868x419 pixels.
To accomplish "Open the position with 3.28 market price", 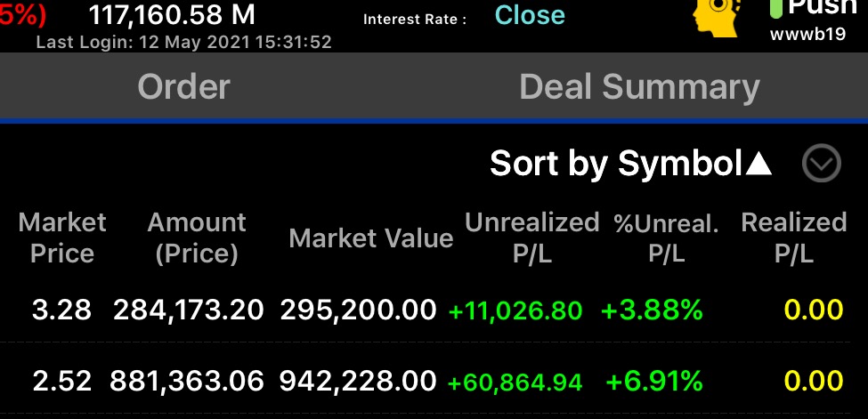I will tap(62, 310).
